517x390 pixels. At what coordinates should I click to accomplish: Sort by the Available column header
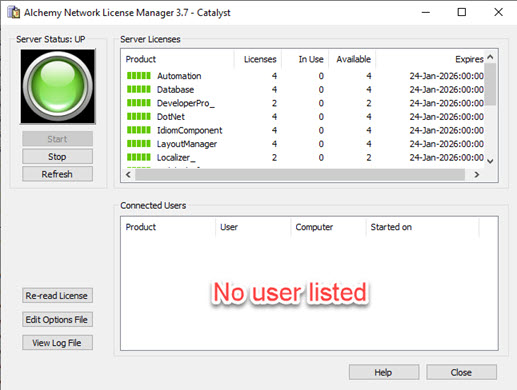[x=352, y=59]
